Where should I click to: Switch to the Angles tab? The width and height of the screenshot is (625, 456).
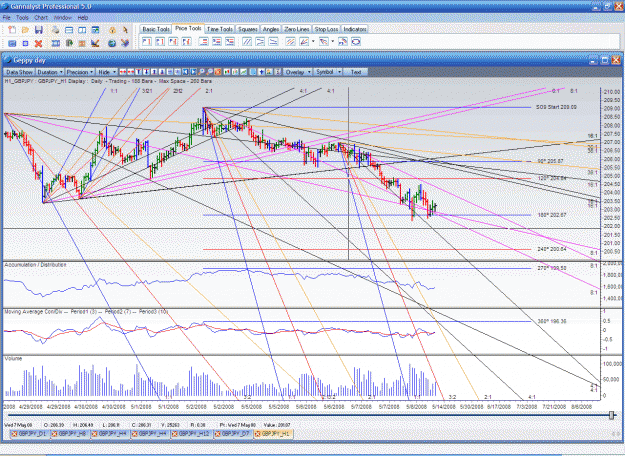pos(271,29)
